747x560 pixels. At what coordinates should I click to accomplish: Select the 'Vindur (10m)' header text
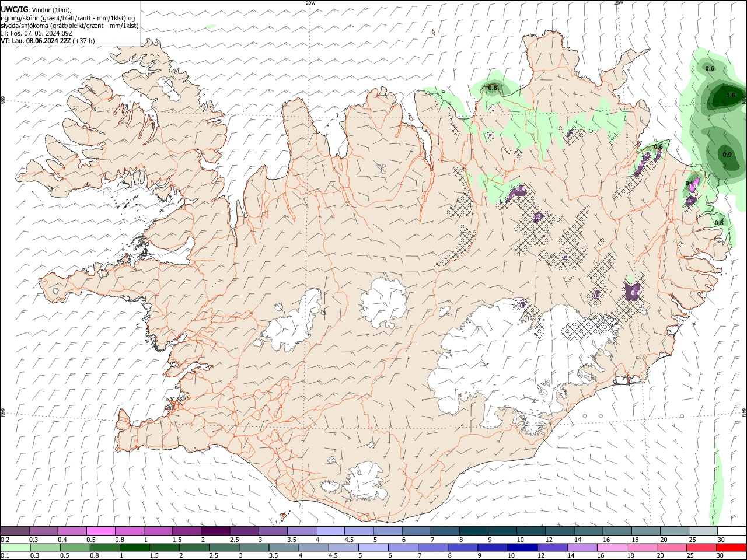[51, 9]
